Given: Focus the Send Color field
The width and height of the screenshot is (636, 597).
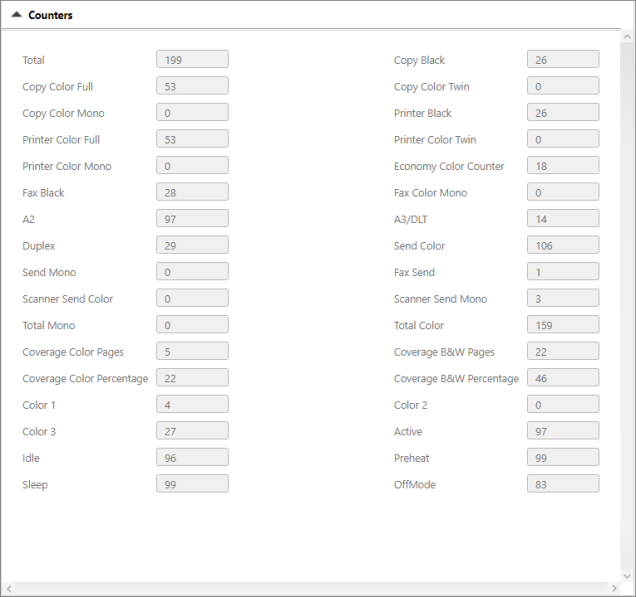Looking at the screenshot, I should point(563,245).
